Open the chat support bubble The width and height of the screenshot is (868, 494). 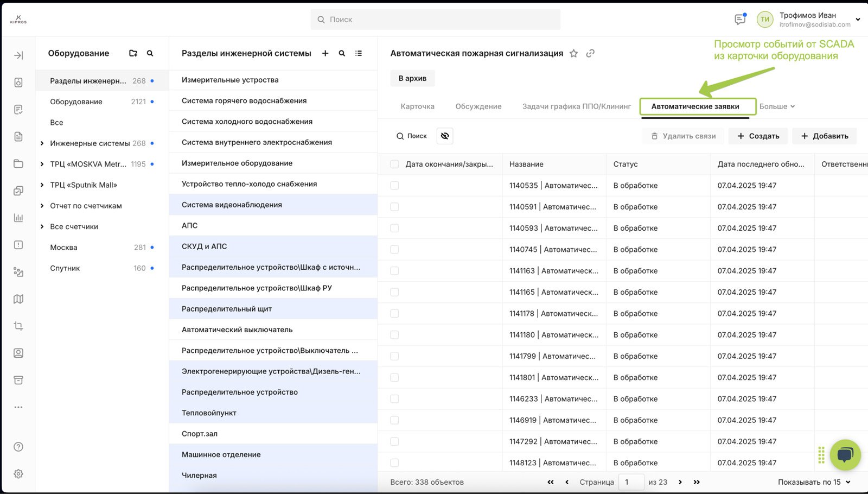point(845,455)
